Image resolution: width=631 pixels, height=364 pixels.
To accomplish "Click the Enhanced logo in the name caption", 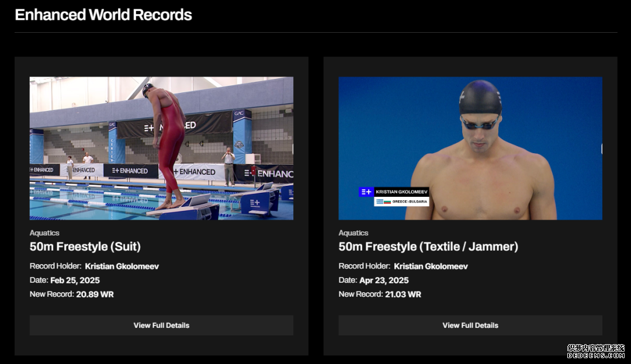I will click(x=366, y=192).
